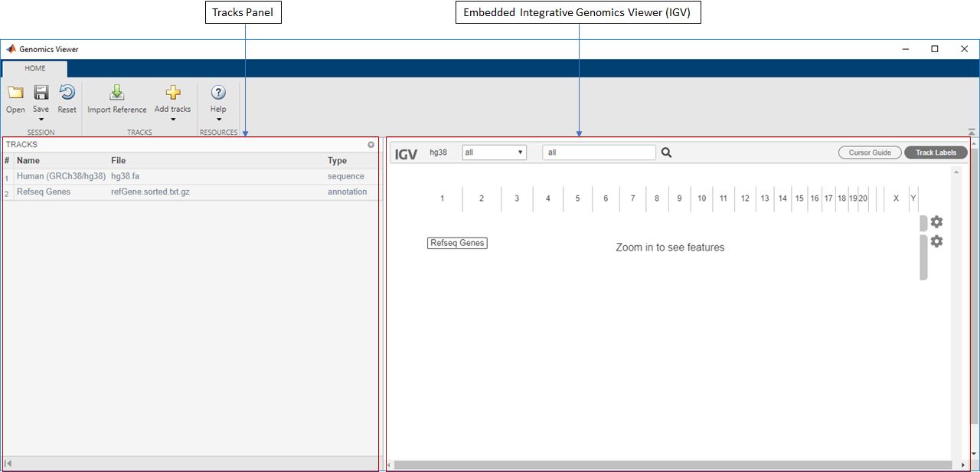980x472 pixels.
Task: Click the search magnifier in IGV toolbar
Action: (x=665, y=152)
